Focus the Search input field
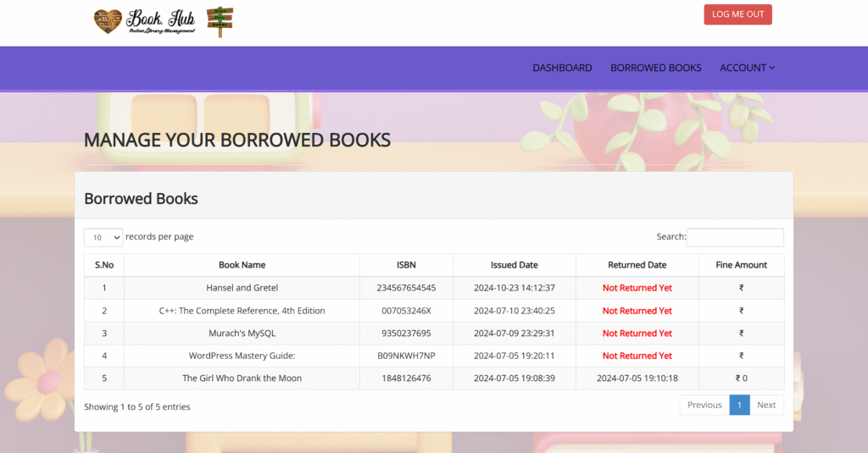 pyautogui.click(x=735, y=237)
